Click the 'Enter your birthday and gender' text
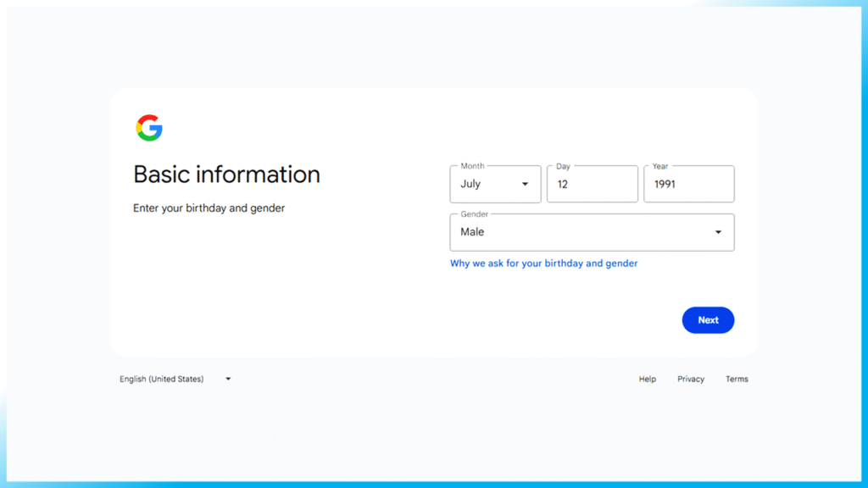This screenshot has height=488, width=868. pos(209,208)
